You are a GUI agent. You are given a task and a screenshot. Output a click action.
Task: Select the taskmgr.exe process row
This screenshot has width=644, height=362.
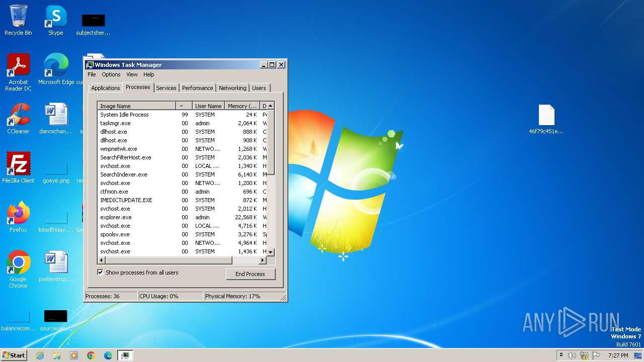(x=182, y=123)
